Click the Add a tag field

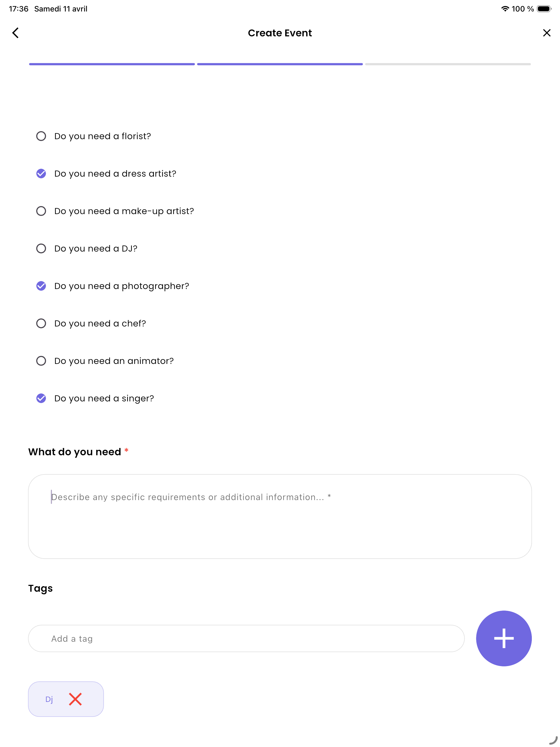click(x=246, y=638)
